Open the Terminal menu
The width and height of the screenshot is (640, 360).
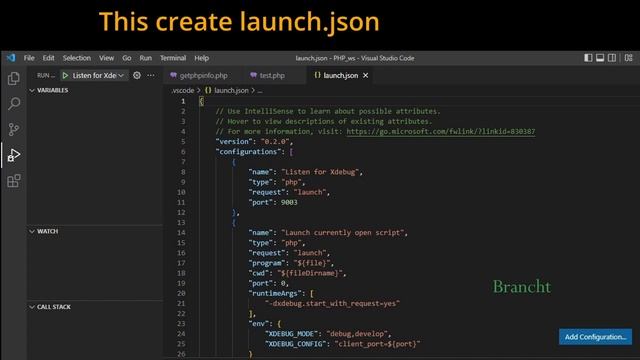[173, 58]
